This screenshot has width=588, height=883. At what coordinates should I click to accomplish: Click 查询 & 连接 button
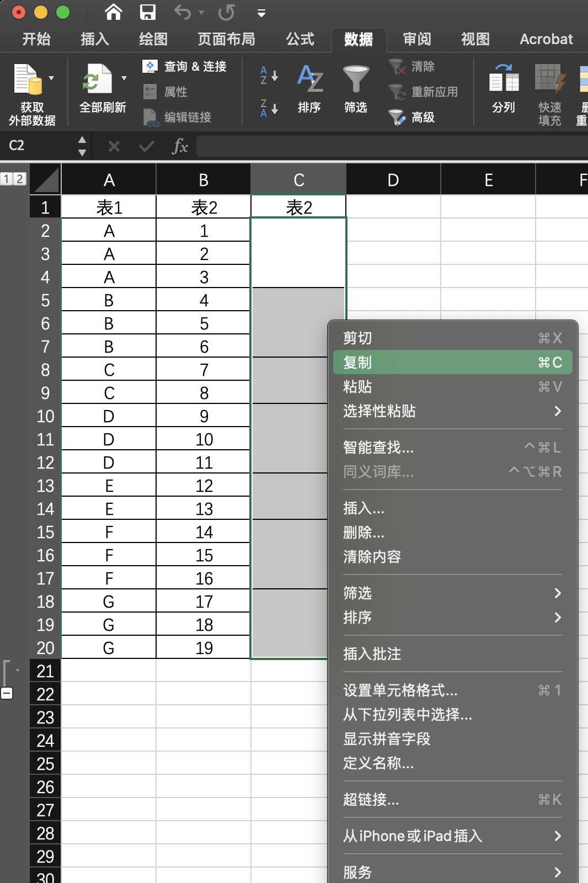[184, 66]
